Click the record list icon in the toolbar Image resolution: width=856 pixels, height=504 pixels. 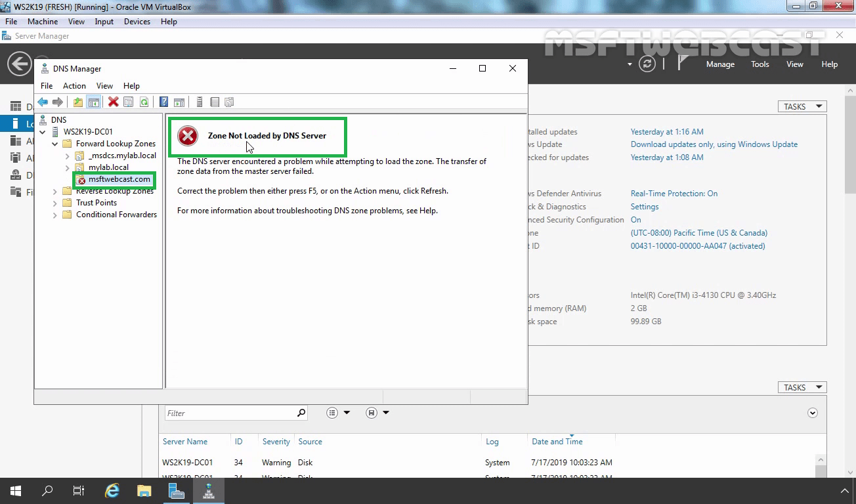pos(215,102)
